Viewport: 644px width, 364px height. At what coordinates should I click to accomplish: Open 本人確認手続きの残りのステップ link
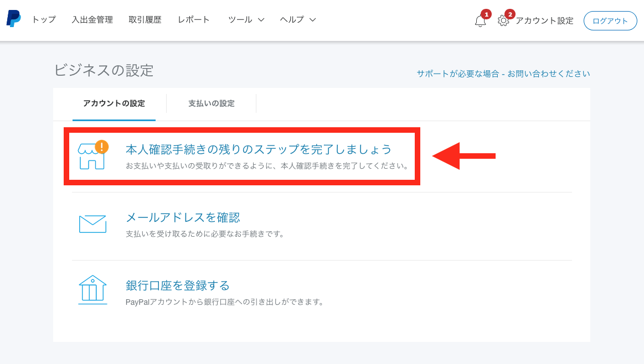tap(259, 149)
